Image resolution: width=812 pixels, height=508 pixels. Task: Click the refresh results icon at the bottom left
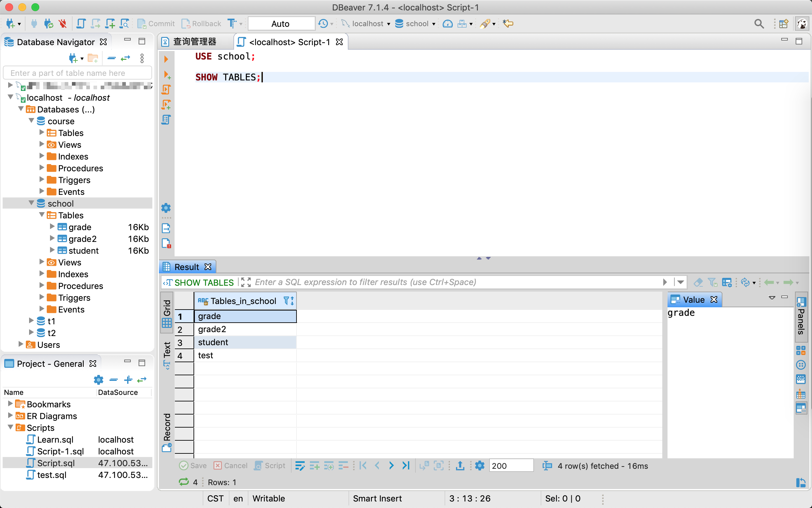click(184, 482)
